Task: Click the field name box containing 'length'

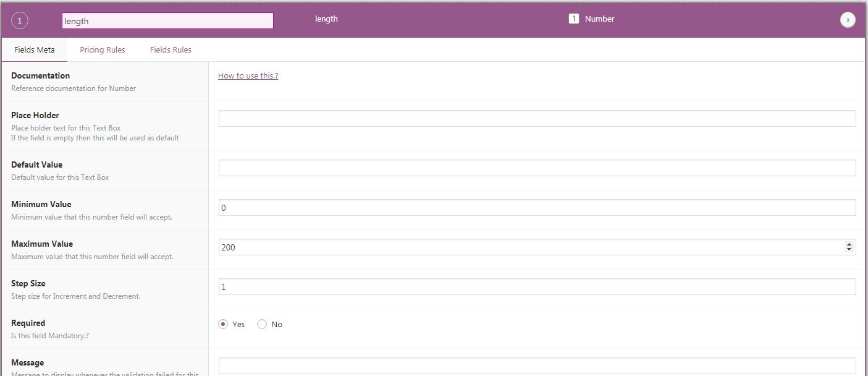Action: (167, 21)
